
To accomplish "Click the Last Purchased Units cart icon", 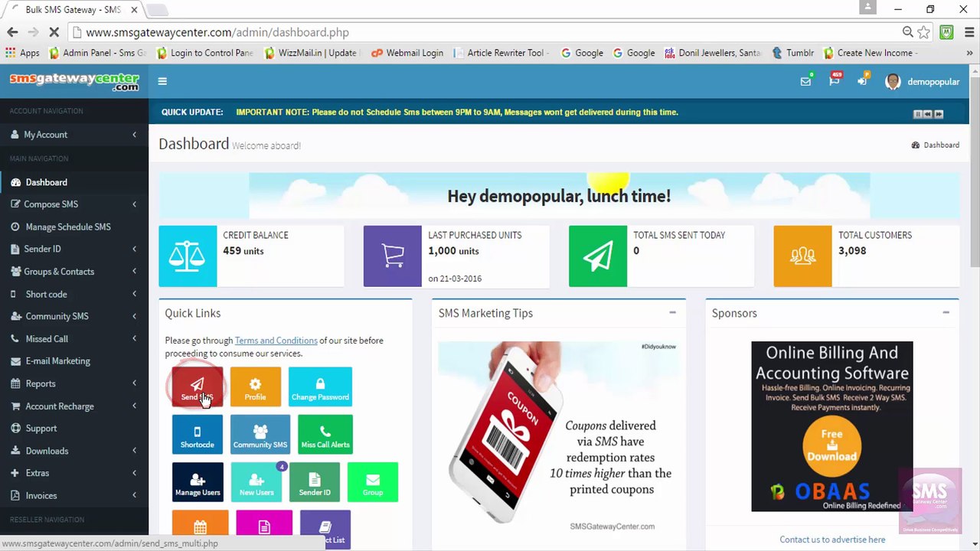I will (x=393, y=256).
